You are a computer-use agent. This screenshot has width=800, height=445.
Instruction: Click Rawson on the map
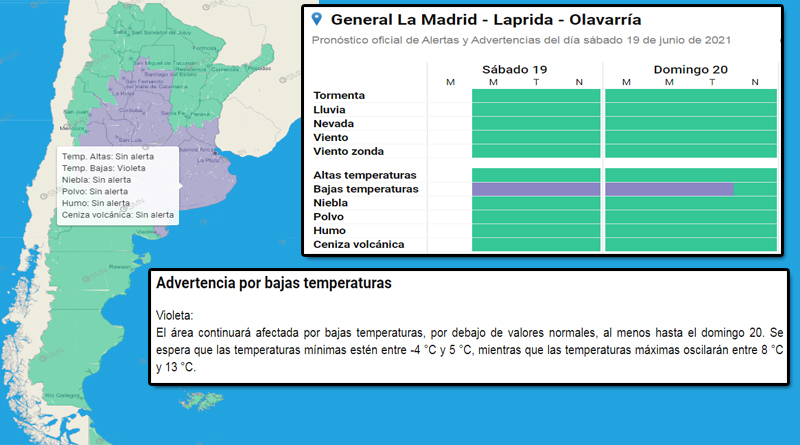point(120,266)
